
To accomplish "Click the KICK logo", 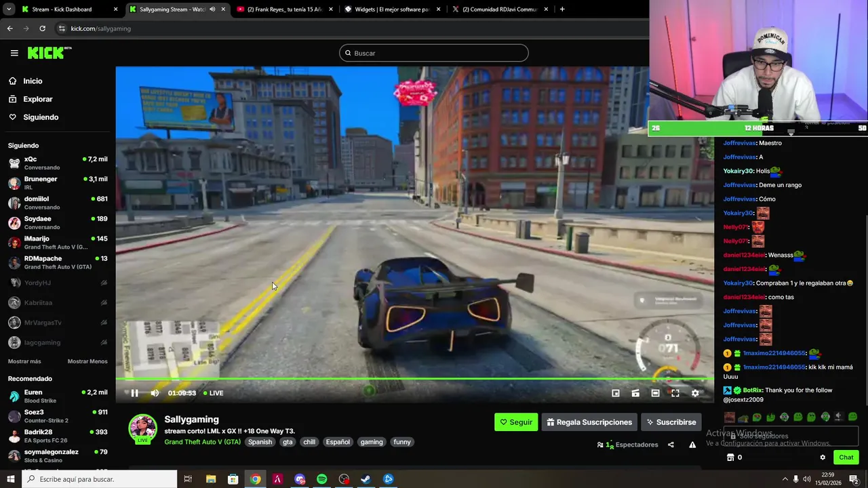I will click(x=49, y=53).
